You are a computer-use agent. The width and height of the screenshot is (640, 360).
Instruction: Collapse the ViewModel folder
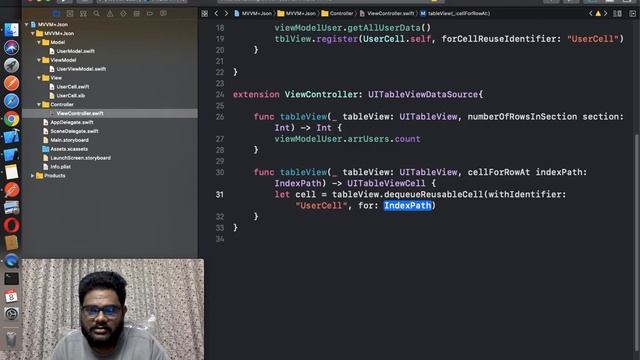(39, 60)
